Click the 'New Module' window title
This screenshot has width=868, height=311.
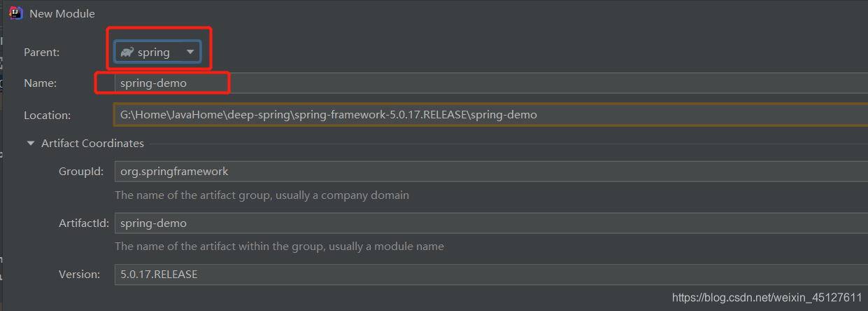click(62, 13)
